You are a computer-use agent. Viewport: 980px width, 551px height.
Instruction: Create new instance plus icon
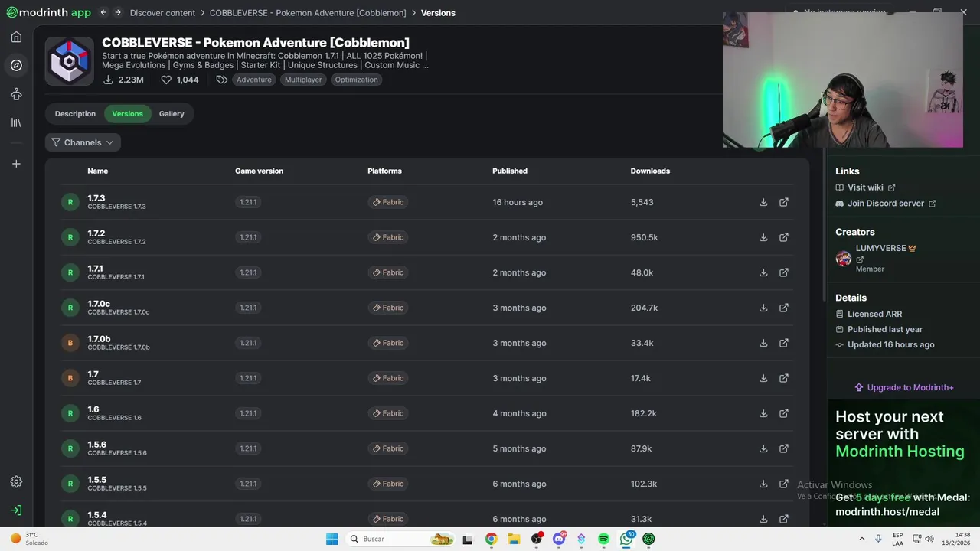click(16, 164)
